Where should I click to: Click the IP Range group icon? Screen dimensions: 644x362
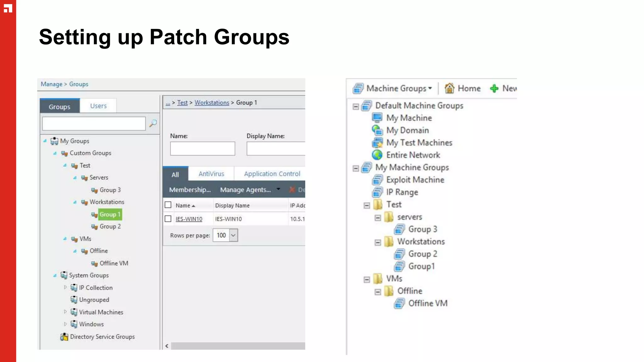click(377, 192)
